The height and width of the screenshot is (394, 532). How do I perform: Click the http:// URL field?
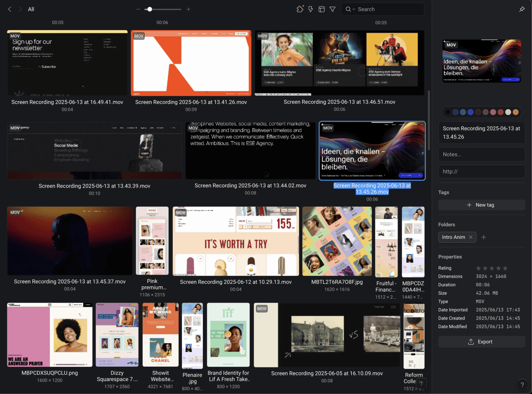tap(482, 171)
